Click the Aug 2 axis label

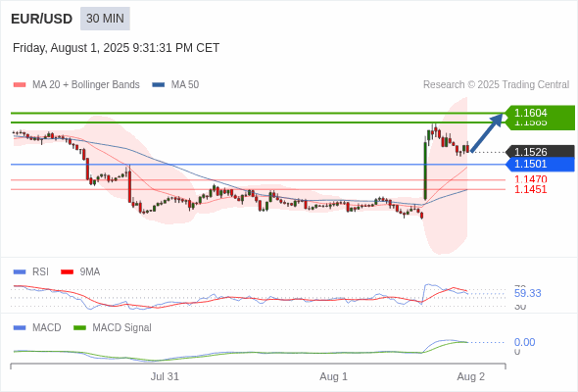[471, 377]
